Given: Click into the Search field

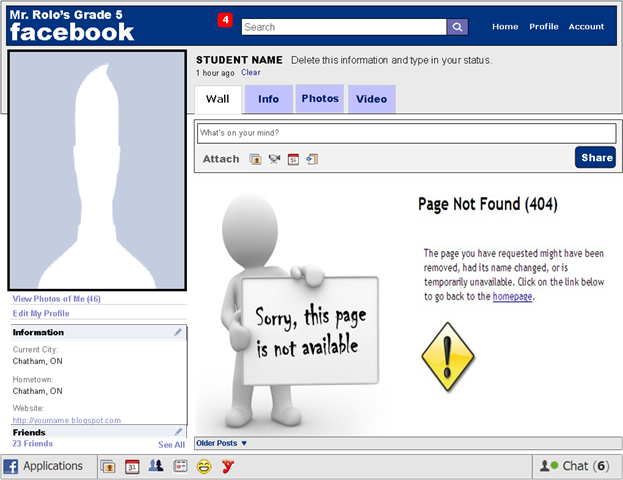Looking at the screenshot, I should (x=344, y=27).
